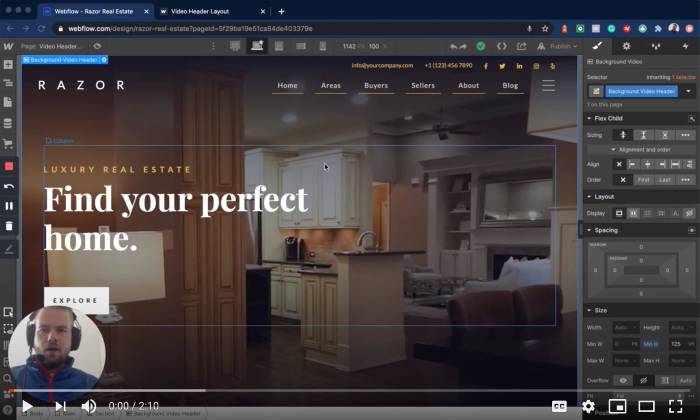Screen dimensions: 700x420
Task: Set Order to Last
Action: (x=665, y=180)
